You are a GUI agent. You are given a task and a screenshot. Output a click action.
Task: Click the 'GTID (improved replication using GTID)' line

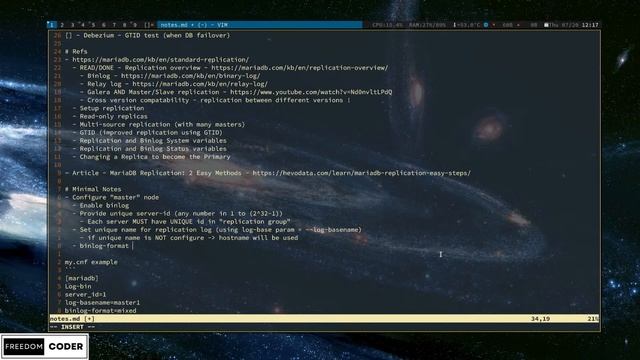[147, 133]
